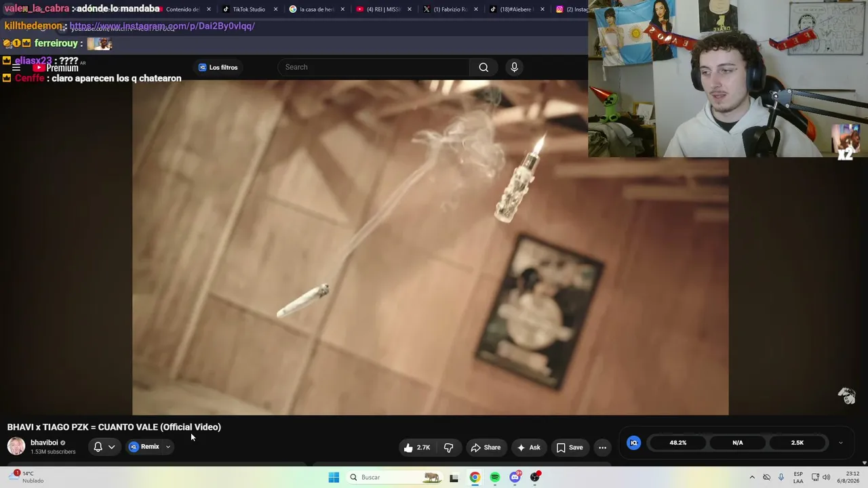Close the (18)#Alebere tab
This screenshot has height=488, width=868.
(542, 9)
